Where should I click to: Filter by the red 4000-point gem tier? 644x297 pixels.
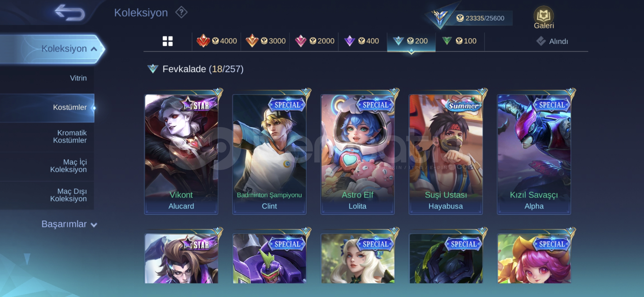click(217, 41)
